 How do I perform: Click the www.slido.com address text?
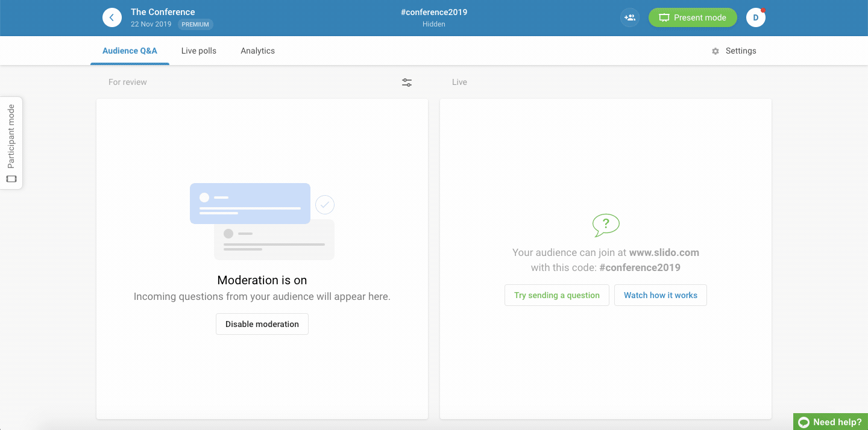(x=664, y=253)
